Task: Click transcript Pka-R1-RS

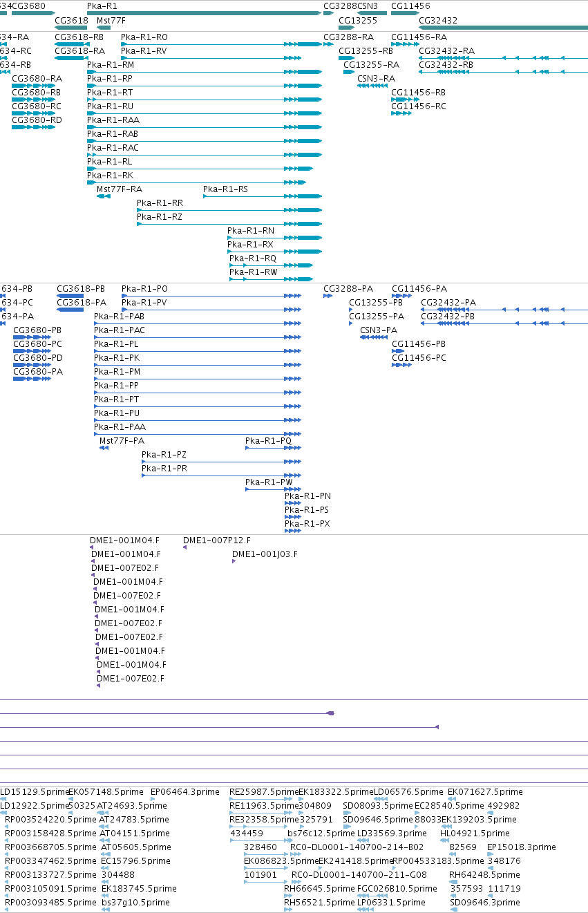Action: [226, 189]
